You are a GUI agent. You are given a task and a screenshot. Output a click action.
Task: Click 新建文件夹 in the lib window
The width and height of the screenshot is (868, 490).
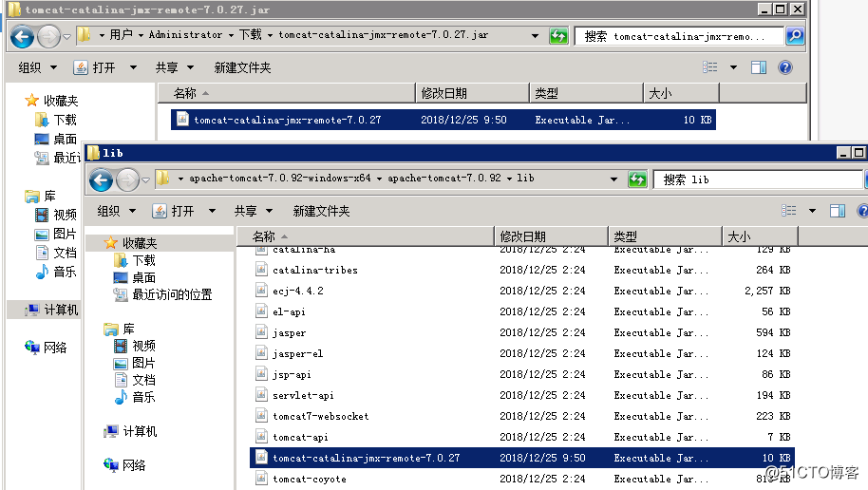(321, 211)
